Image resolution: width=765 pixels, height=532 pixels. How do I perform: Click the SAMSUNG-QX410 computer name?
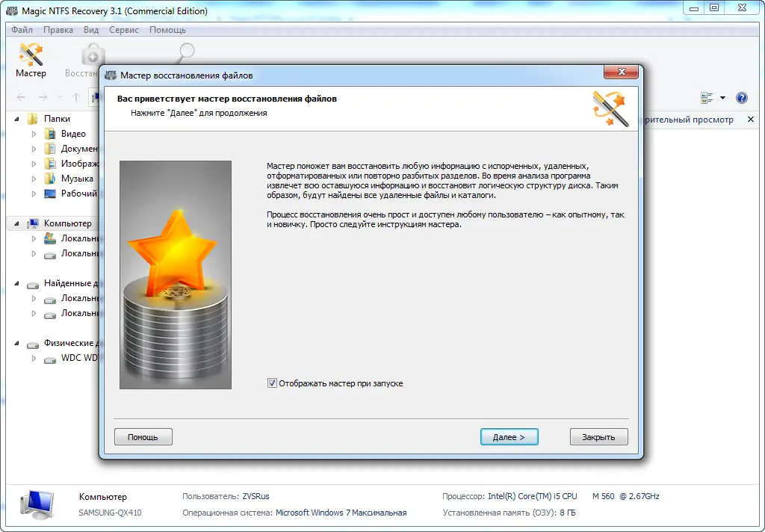click(x=111, y=513)
